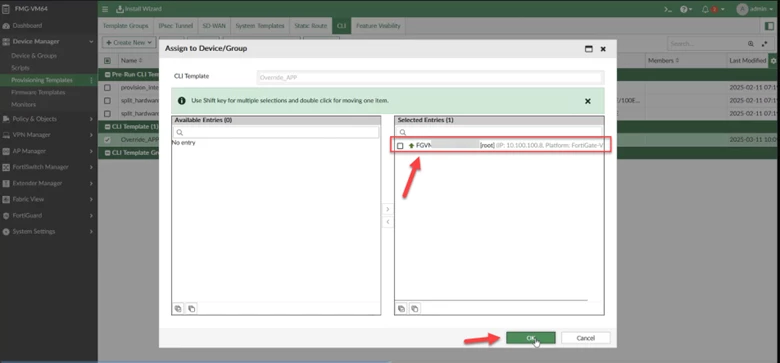The height and width of the screenshot is (363, 780).
Task: Toggle the hamburger menu icon
Action: [105, 9]
